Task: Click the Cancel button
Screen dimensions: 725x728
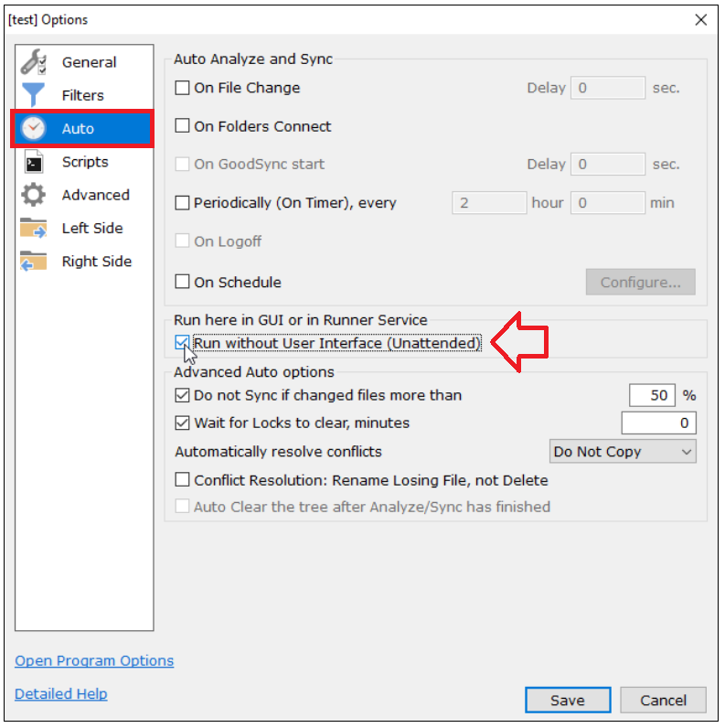Action: [x=663, y=701]
